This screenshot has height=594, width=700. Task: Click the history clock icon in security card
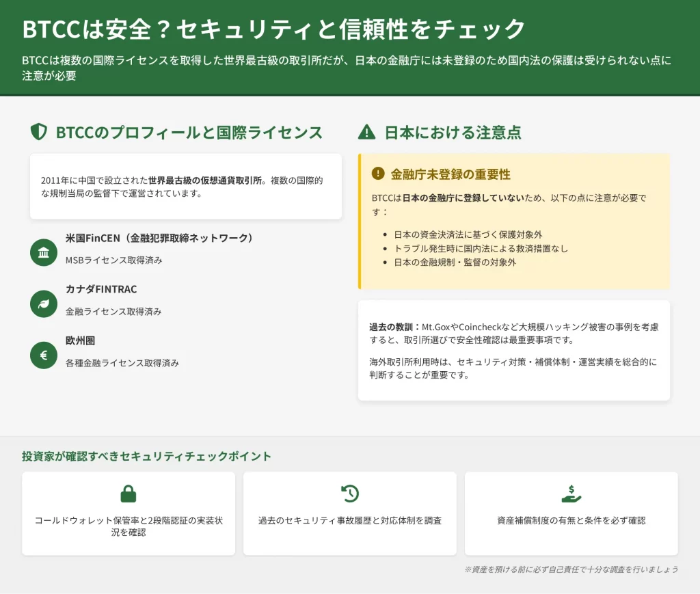coord(350,494)
